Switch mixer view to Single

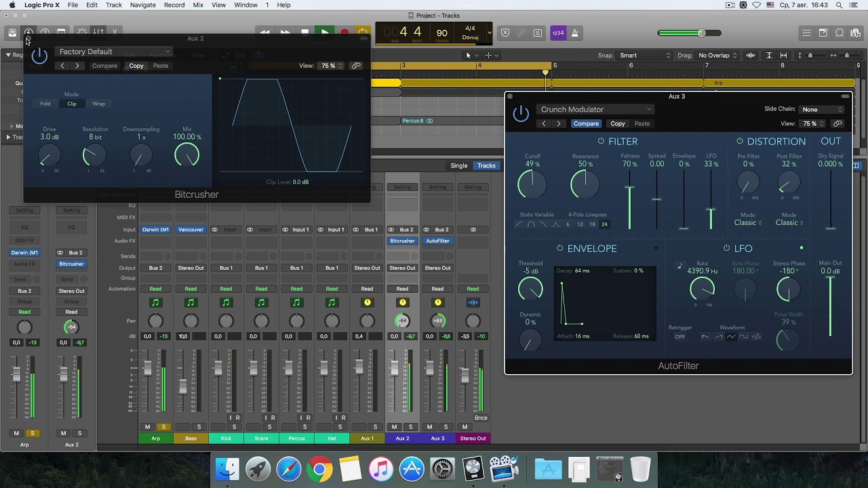point(459,165)
